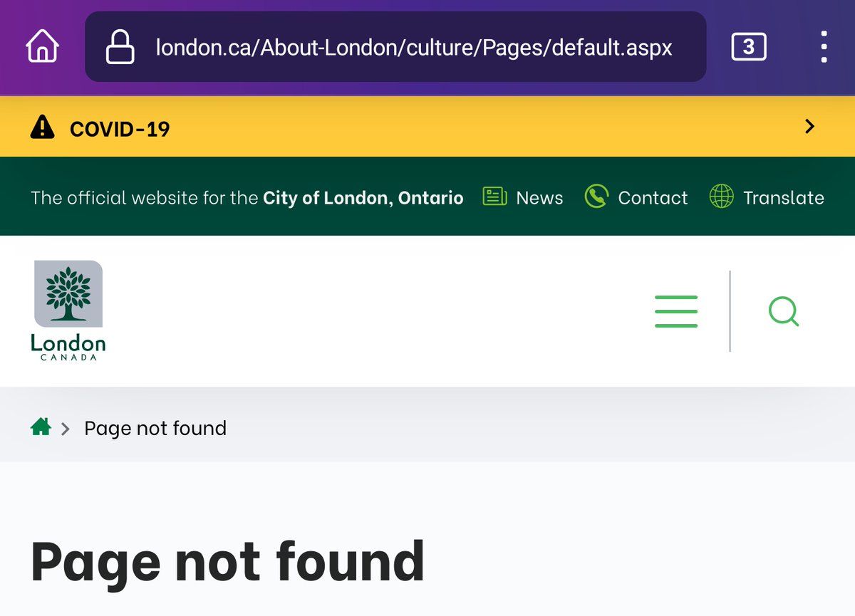Select the 'Page not found' breadcrumb item

coord(155,428)
